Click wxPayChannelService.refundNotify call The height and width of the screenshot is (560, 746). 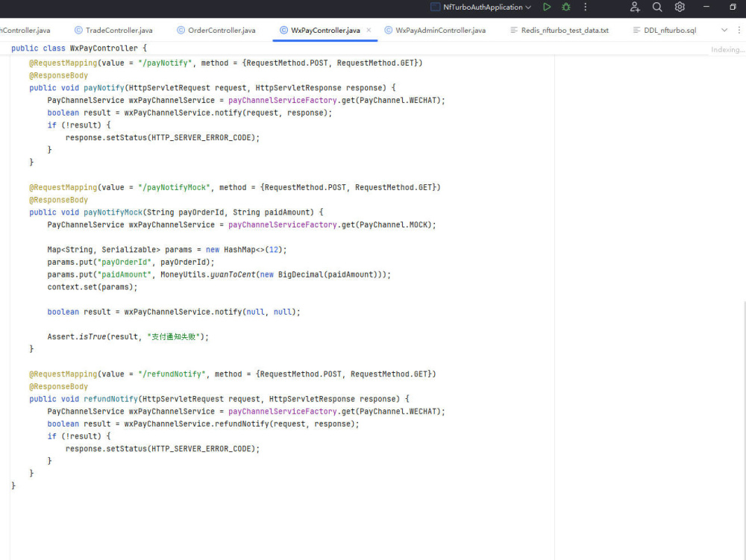pyautogui.click(x=241, y=424)
